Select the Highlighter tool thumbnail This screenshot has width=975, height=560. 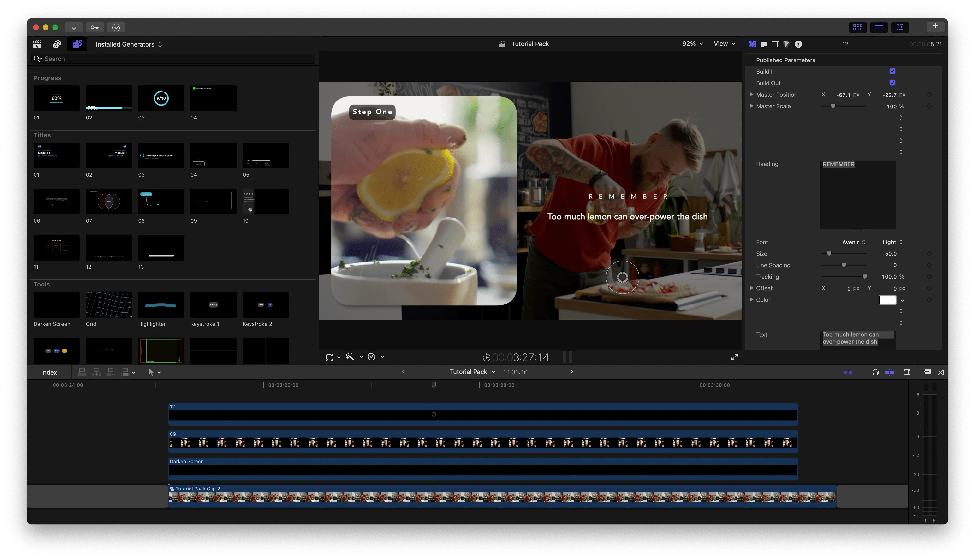tap(161, 305)
